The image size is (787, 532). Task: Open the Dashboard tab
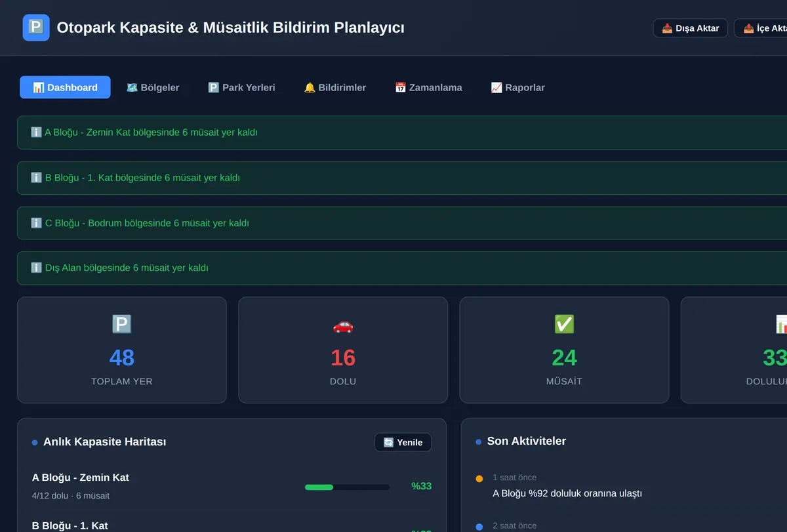pyautogui.click(x=65, y=87)
